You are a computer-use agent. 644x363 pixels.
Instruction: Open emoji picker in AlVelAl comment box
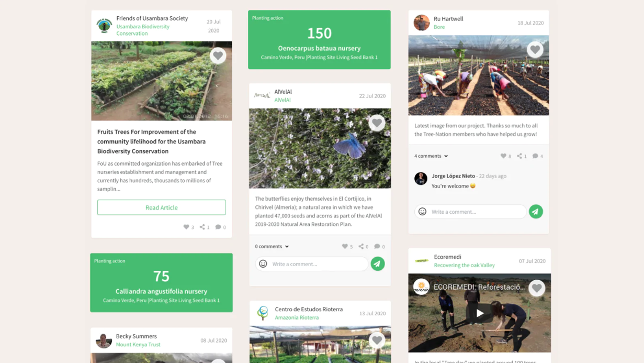(x=263, y=264)
